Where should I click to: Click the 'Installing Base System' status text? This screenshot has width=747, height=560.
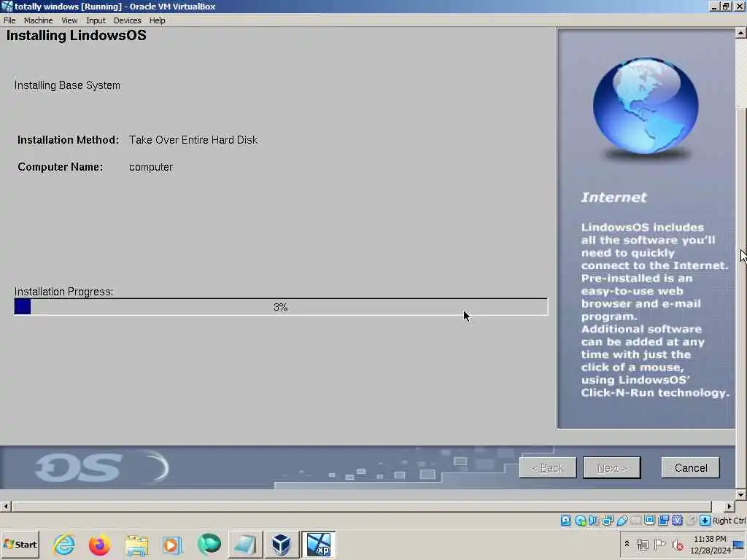pyautogui.click(x=67, y=85)
